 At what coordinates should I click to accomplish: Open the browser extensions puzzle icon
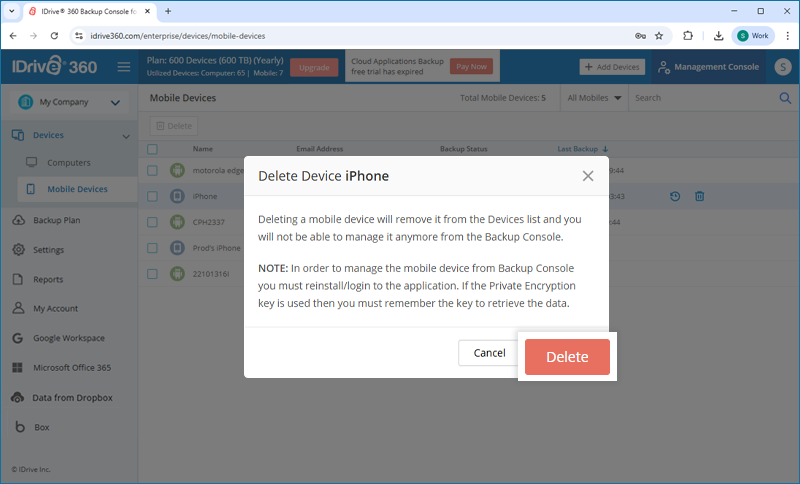(x=688, y=36)
